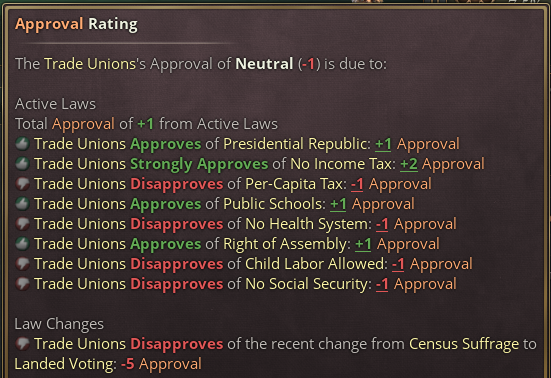Viewport: 551px width, 378px height.
Task: Click the thumbs-down icon beside Child Labor Allowed
Action: [x=22, y=264]
